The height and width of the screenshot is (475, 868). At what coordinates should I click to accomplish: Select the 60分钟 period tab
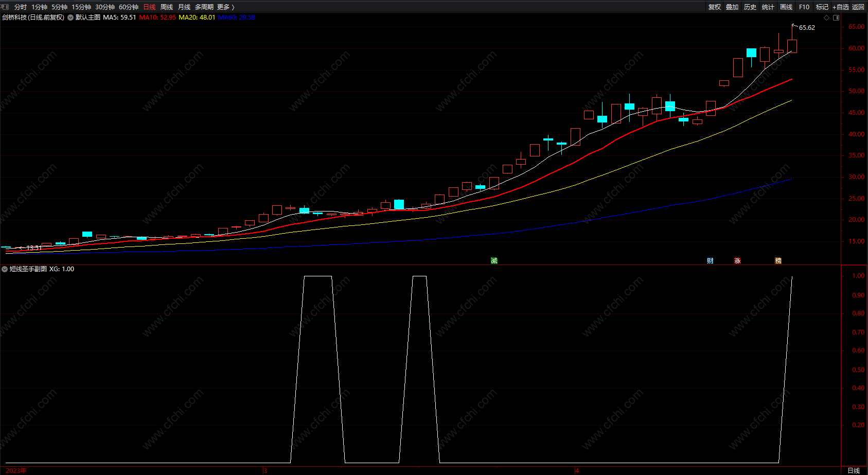tap(129, 7)
